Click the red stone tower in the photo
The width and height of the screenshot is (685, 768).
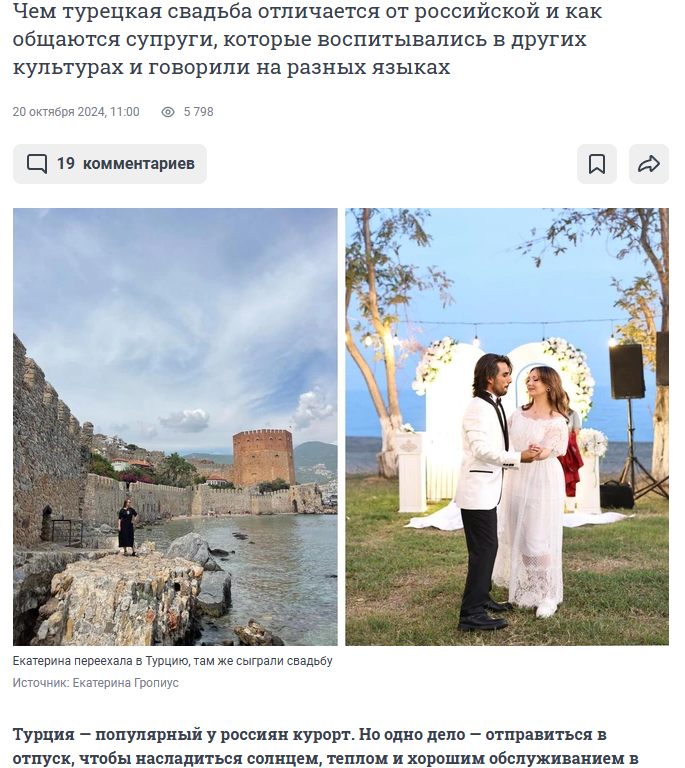(x=263, y=457)
